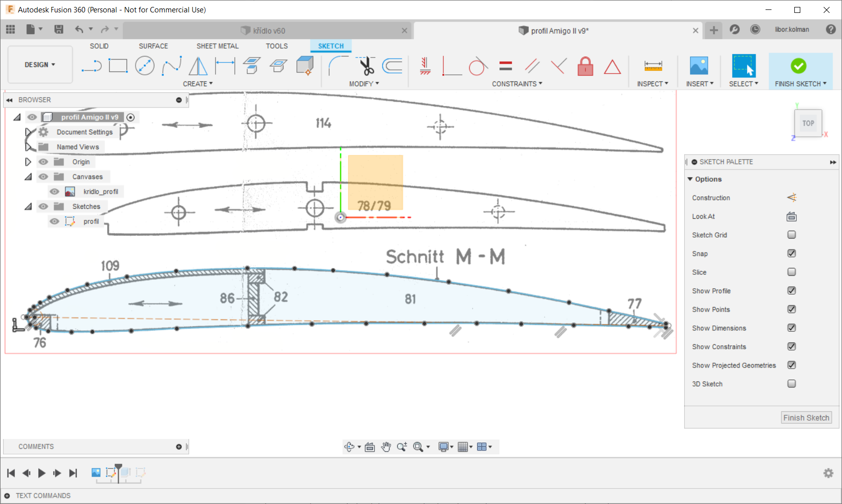Pick the Fit Point Spline tool
Image resolution: width=842 pixels, height=504 pixels.
[172, 66]
